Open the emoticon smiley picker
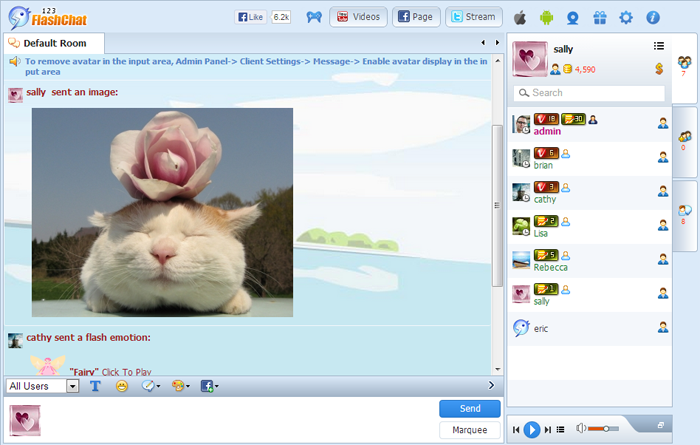700x445 pixels. click(122, 386)
